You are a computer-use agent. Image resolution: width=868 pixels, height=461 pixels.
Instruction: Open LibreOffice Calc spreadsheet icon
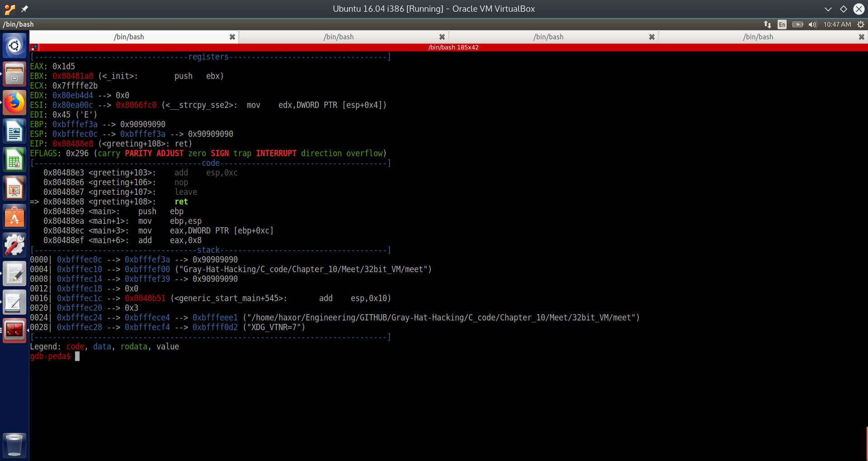[x=14, y=160]
